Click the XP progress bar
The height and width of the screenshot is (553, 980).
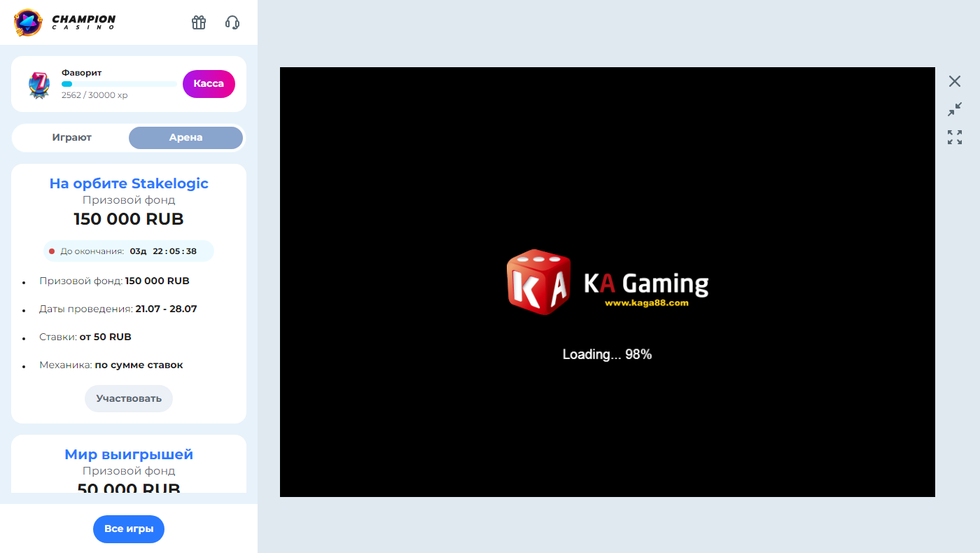point(119,84)
